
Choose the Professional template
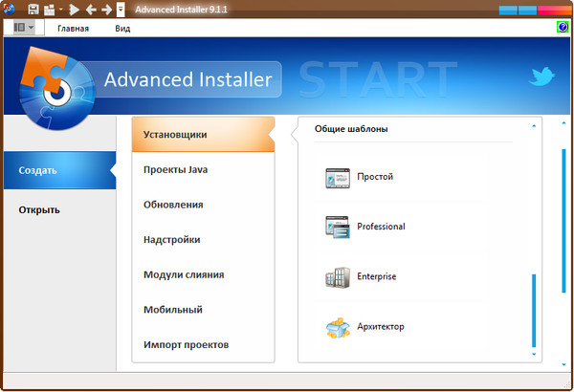pyautogui.click(x=381, y=227)
